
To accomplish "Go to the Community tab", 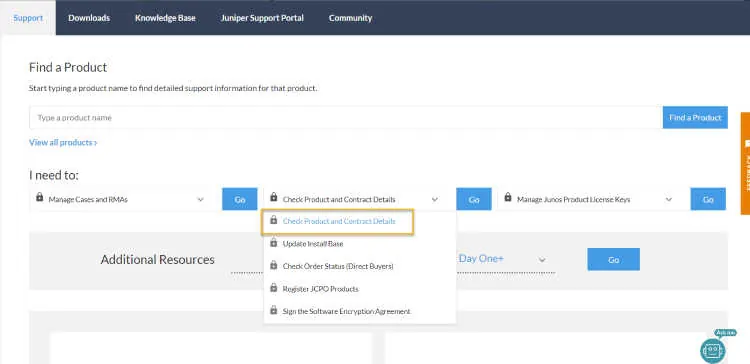I will [350, 18].
